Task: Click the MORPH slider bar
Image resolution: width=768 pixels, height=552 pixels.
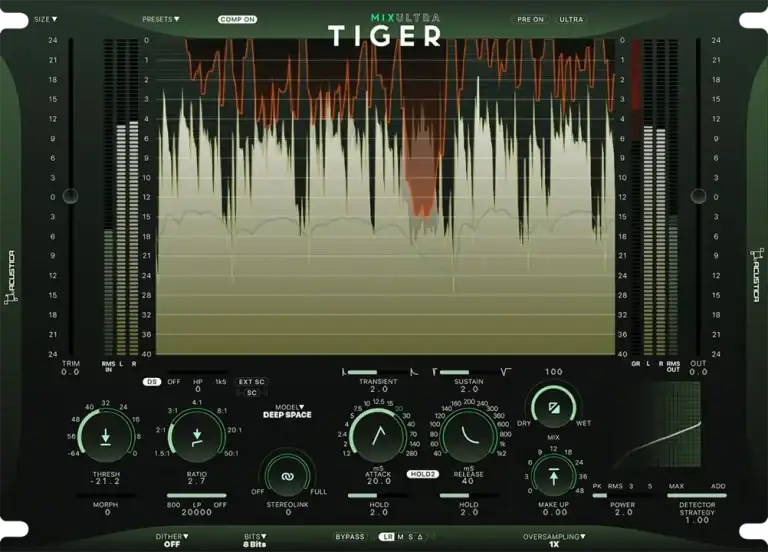Action: point(106,496)
